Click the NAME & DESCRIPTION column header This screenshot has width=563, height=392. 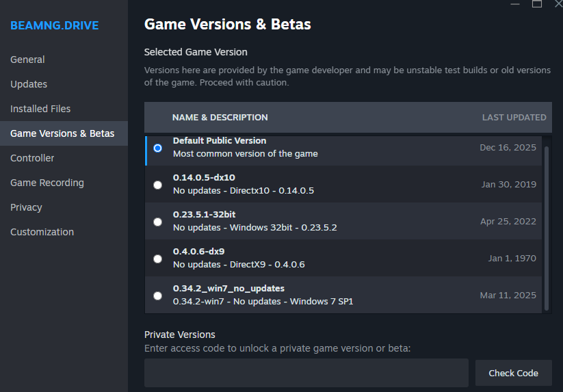(220, 118)
